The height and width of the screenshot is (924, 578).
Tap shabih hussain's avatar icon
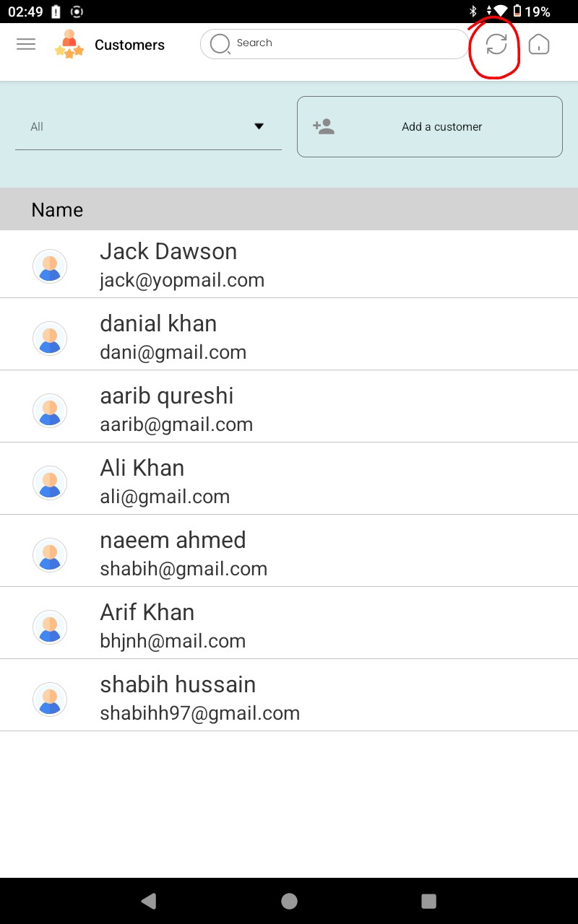[x=50, y=699]
